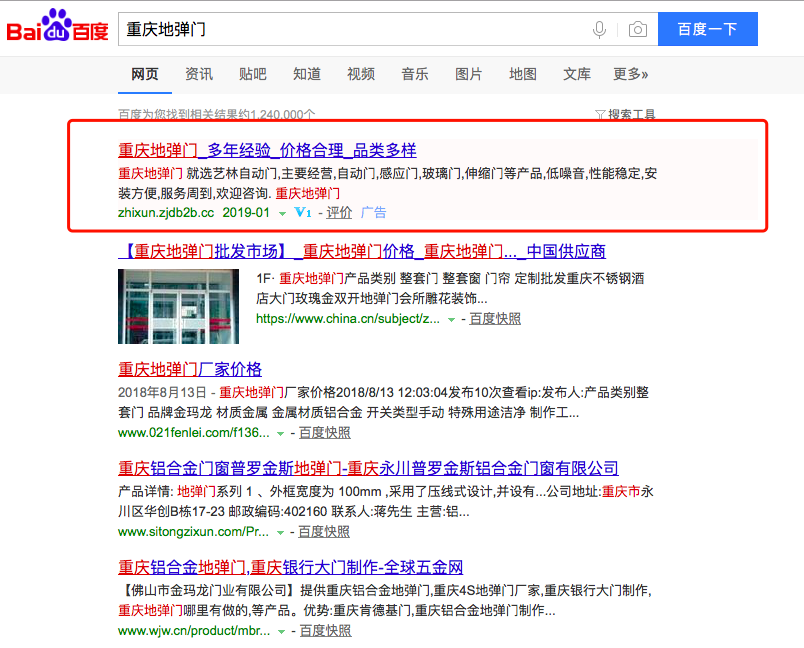
Task: Open 重庆铝合金地弹门 全球五金网 result title
Action: 291,567
